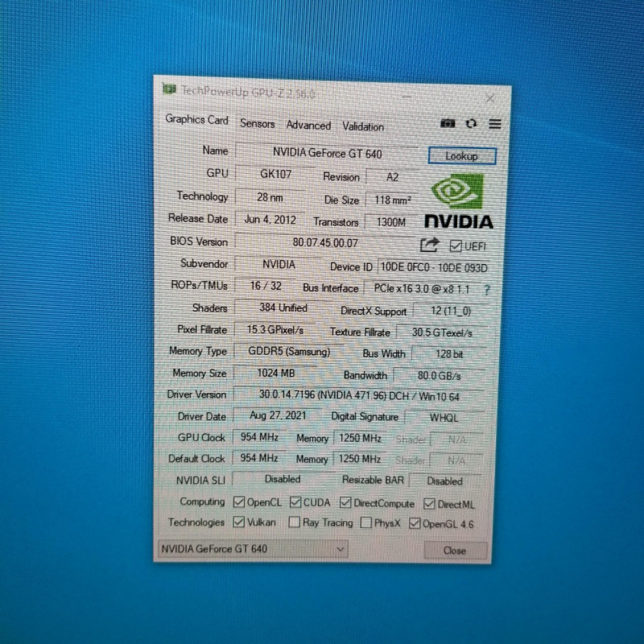
Task: Click the NVIDIA logo image
Action: point(459,201)
